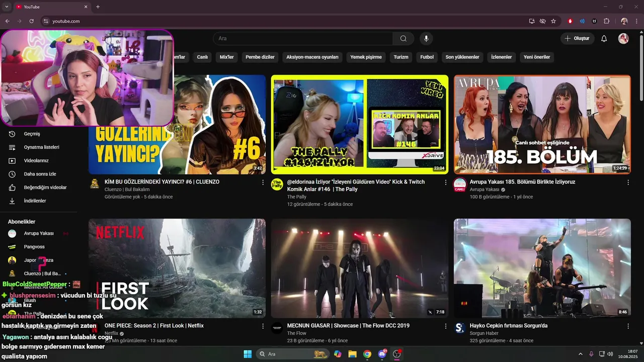This screenshot has height=362, width=644.
Task: Open the notifications bell
Action: coord(604,39)
